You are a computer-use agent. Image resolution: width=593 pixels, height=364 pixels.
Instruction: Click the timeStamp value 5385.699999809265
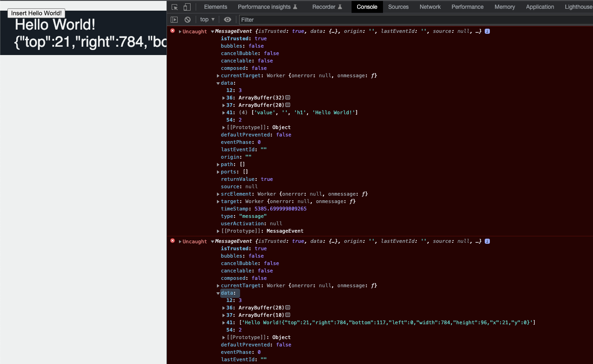[280, 209]
